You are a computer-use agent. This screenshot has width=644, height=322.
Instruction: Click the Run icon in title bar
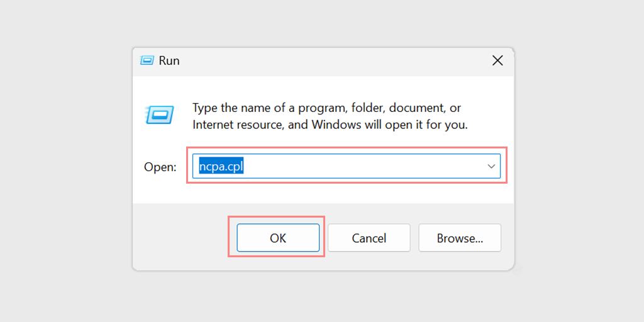147,61
